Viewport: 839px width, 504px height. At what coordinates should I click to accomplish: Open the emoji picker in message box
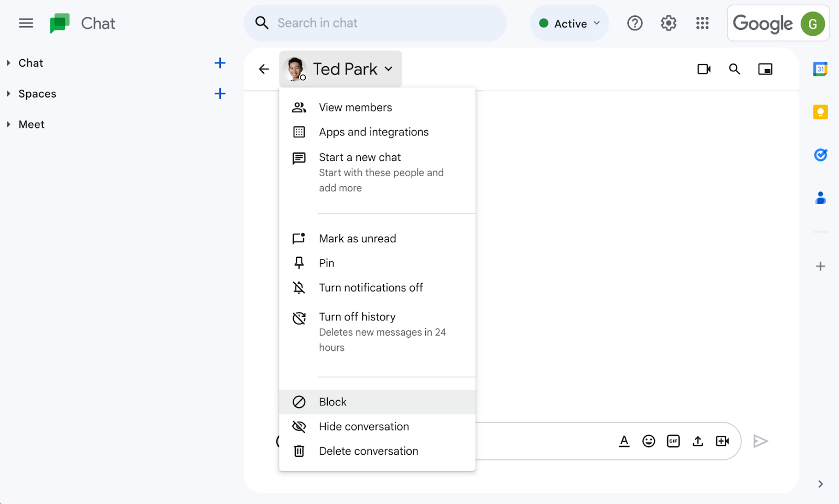pos(649,441)
